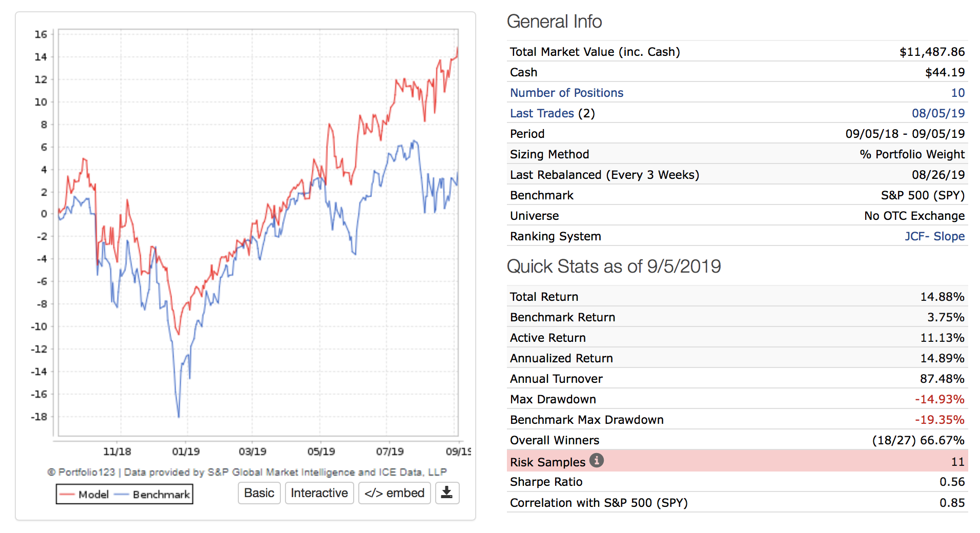The height and width of the screenshot is (533, 980).
Task: Select the General Info heading
Action: click(x=554, y=22)
